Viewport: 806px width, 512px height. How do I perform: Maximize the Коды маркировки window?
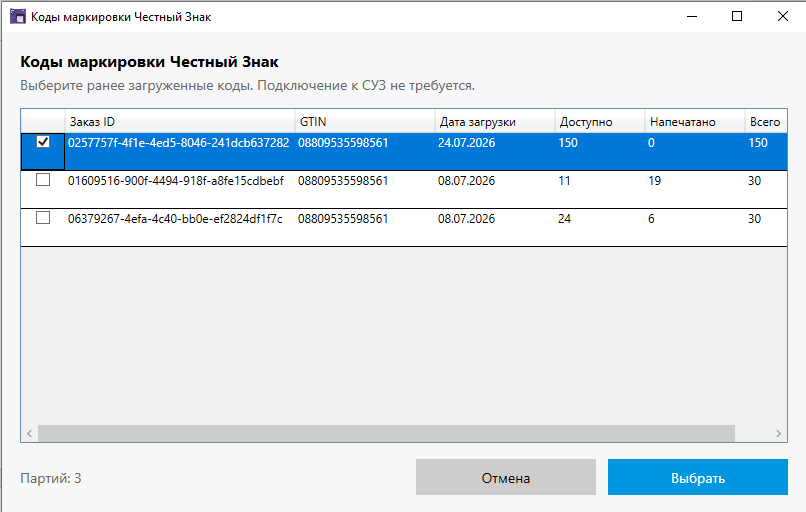737,16
